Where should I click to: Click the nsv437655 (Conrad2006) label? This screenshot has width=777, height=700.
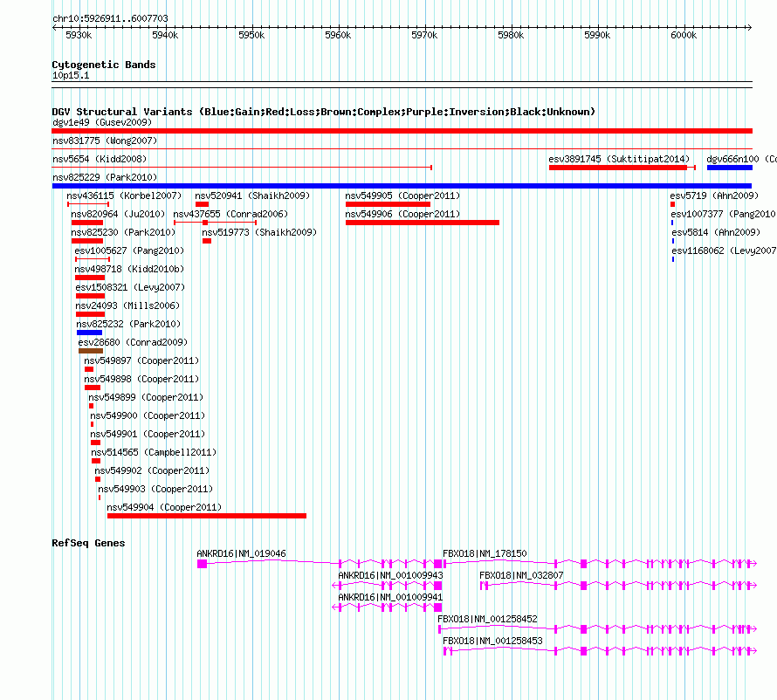pos(230,214)
